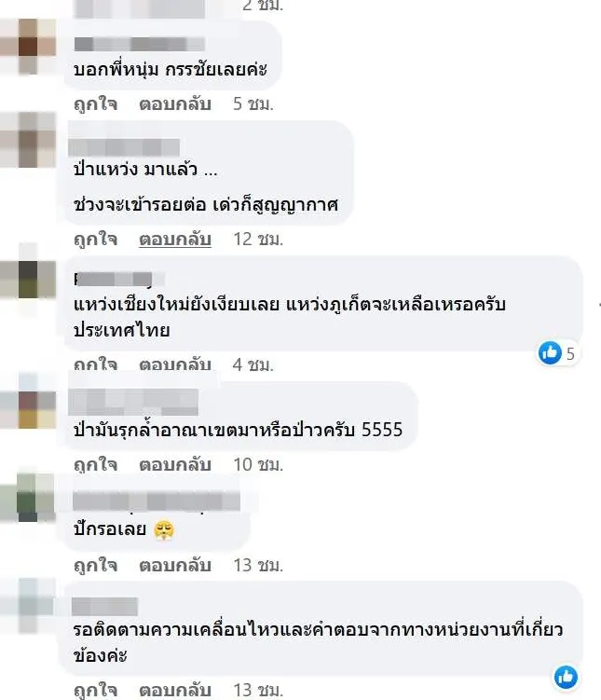This screenshot has width=601, height=700.
Task: Open the brown pixelated avatar of first commenter
Action: pyautogui.click(x=28, y=46)
